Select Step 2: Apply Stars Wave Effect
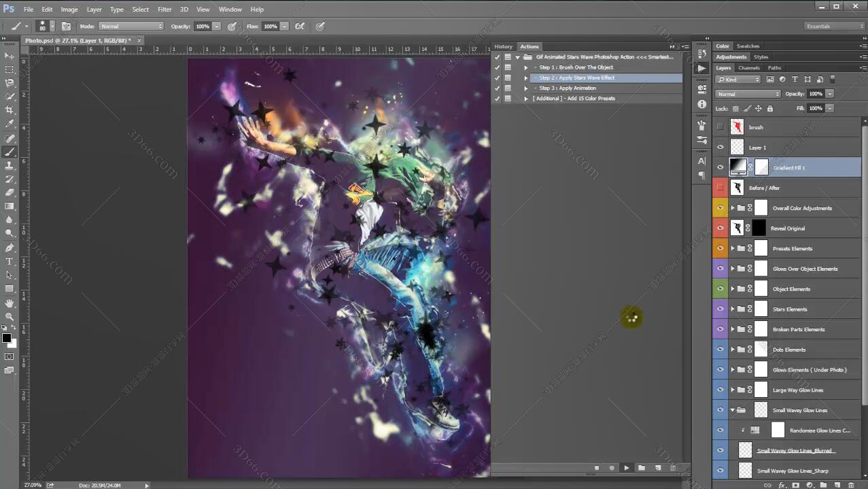Viewport: 868px width, 489px height. pos(576,78)
